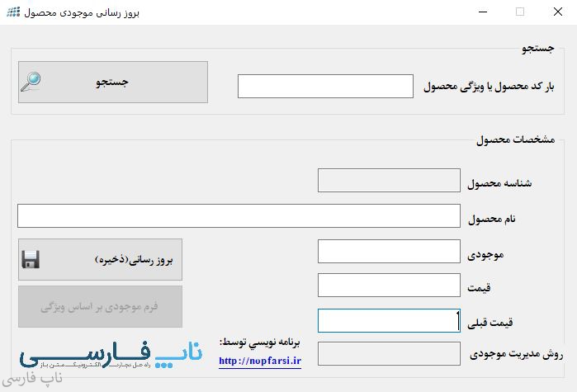Maximize the window using the title bar square

click(520, 12)
